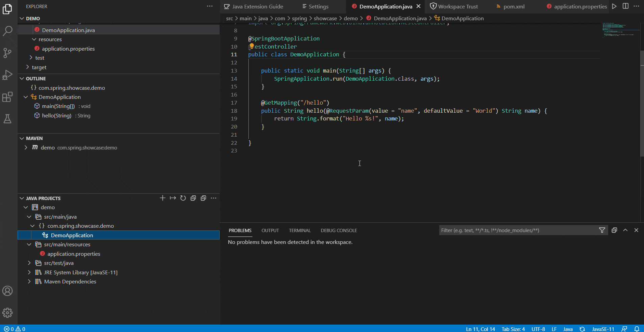Click the filter funnel in Problems panel

click(602, 230)
